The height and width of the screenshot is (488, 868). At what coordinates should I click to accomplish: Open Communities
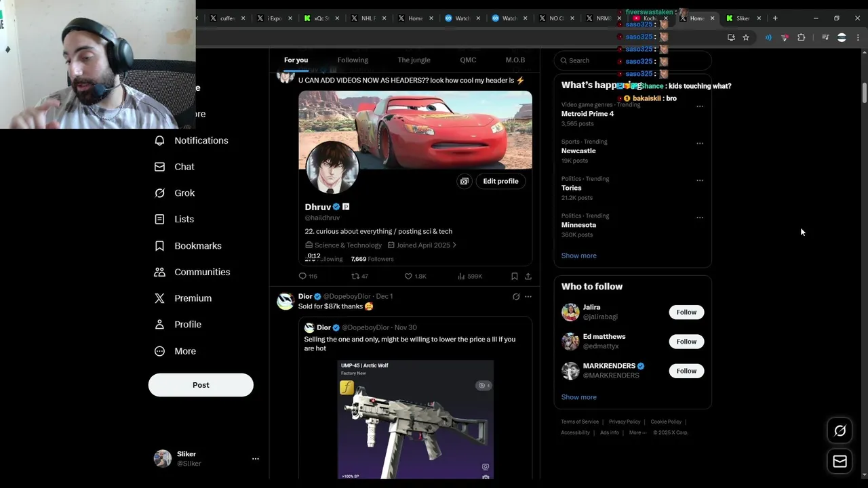[x=192, y=272]
